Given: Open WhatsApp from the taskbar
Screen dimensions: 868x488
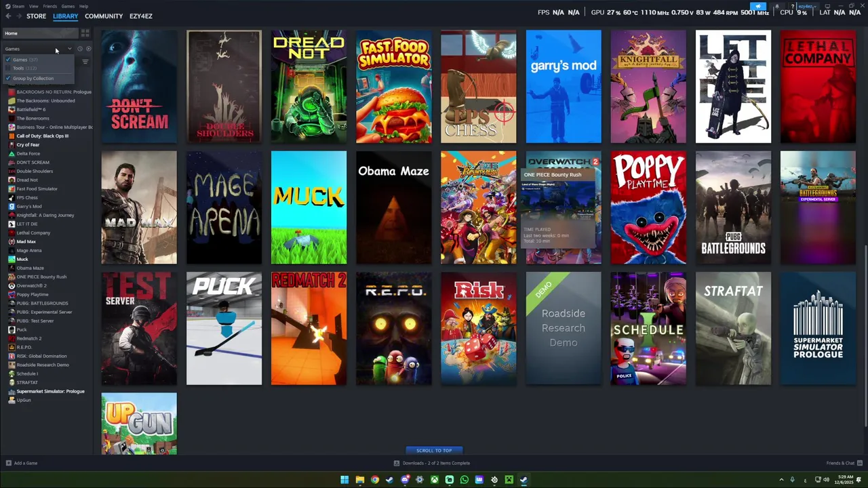Looking at the screenshot, I should 464,480.
